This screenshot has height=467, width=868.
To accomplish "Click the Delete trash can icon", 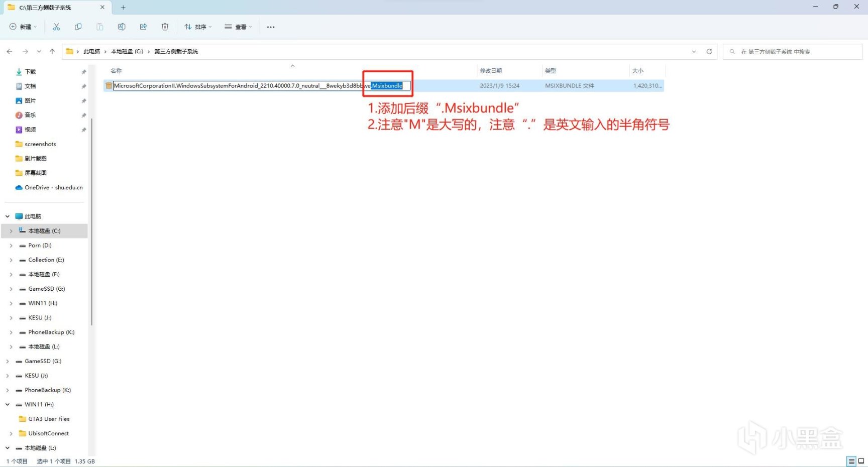I will [165, 27].
